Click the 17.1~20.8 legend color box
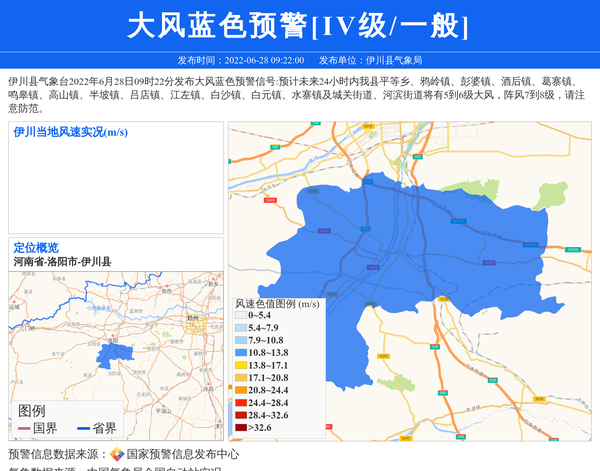 point(241,378)
